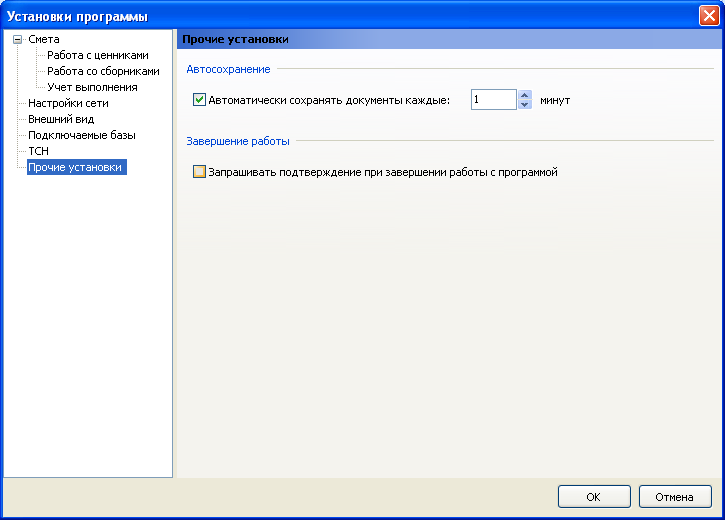Close the Установки программы window
The image size is (725, 520).
pyautogui.click(x=709, y=16)
